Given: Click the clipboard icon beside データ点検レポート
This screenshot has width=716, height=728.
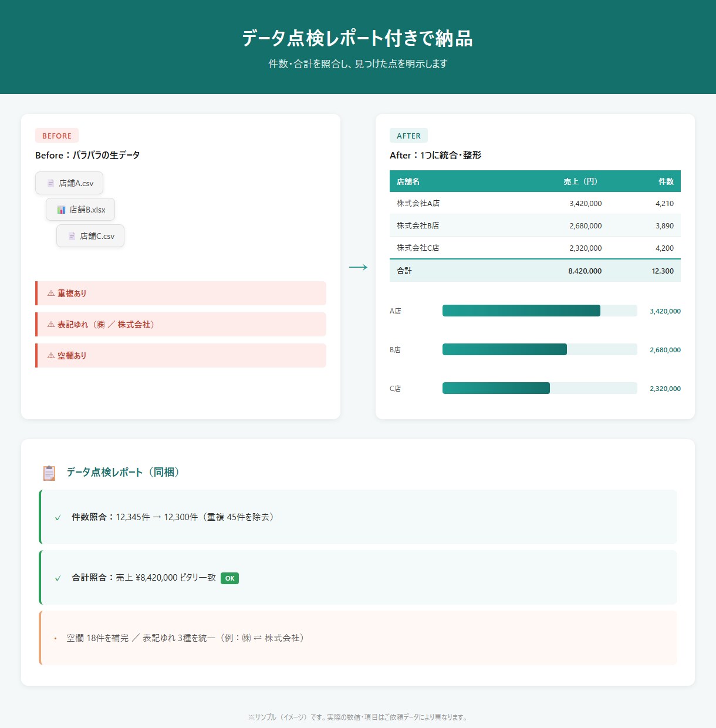Looking at the screenshot, I should (x=49, y=473).
